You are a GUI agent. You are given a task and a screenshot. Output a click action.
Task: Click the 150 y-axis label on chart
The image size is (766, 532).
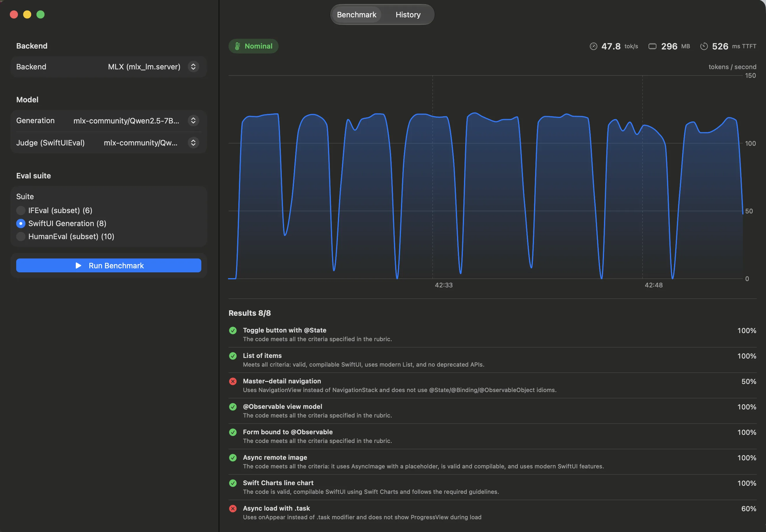[750, 76]
